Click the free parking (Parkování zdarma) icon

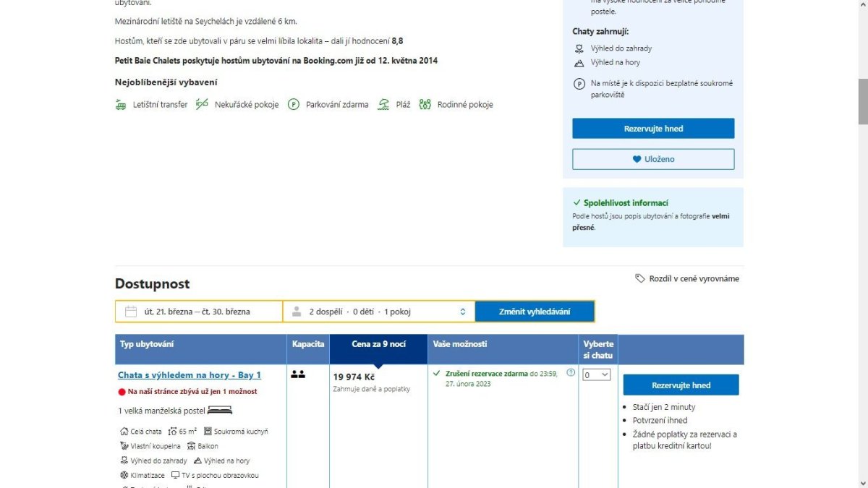pyautogui.click(x=294, y=105)
